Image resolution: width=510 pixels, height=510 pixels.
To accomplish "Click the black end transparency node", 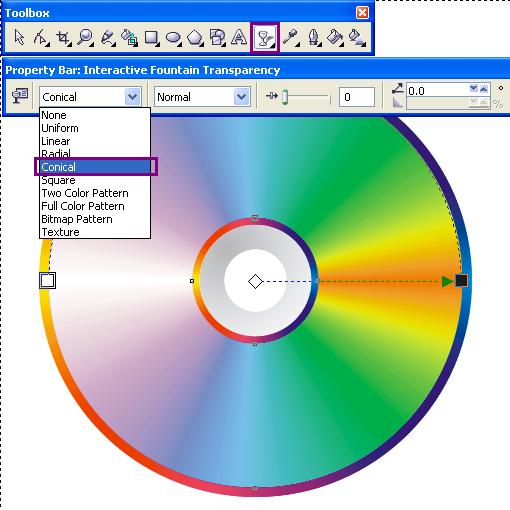I will click(461, 281).
